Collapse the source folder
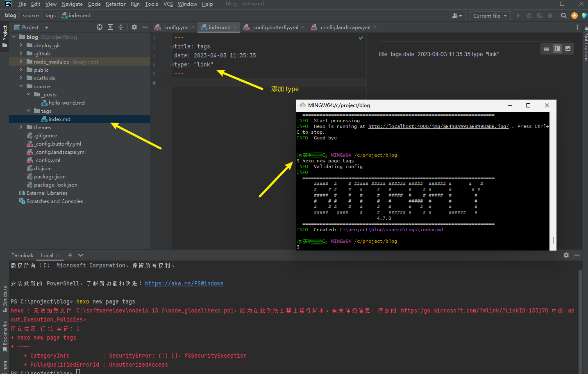The height and width of the screenshot is (374, 588). pos(21,86)
